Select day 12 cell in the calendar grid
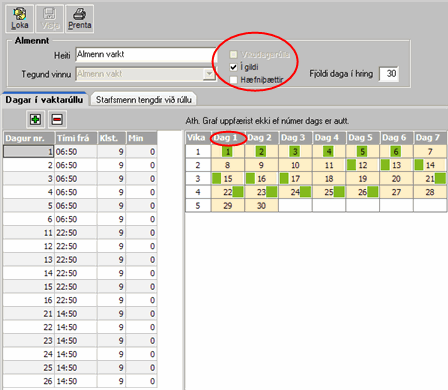This screenshot has height=390, width=448. [x=363, y=165]
